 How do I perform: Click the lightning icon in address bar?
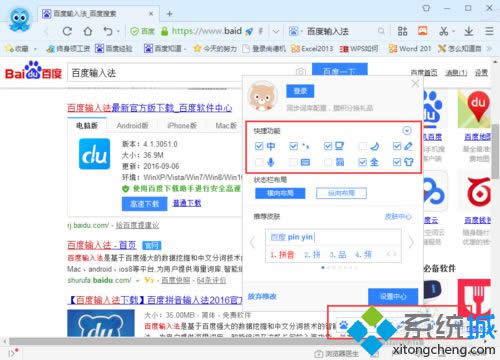click(261, 31)
